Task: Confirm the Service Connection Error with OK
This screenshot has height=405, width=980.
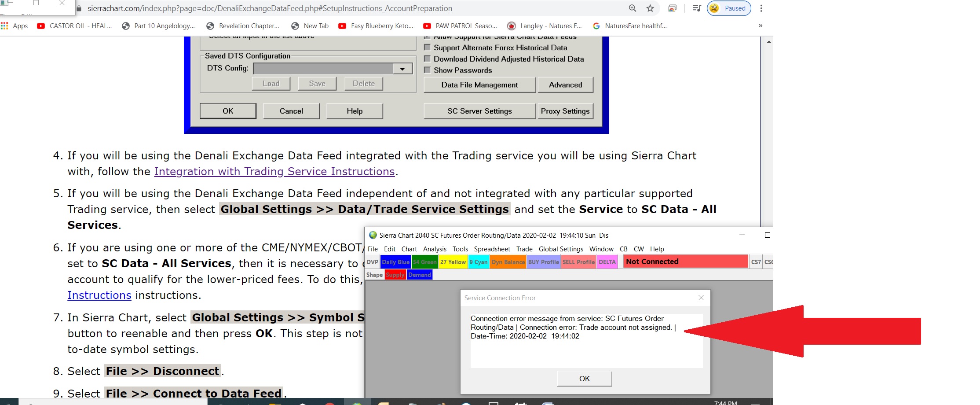Action: click(585, 379)
